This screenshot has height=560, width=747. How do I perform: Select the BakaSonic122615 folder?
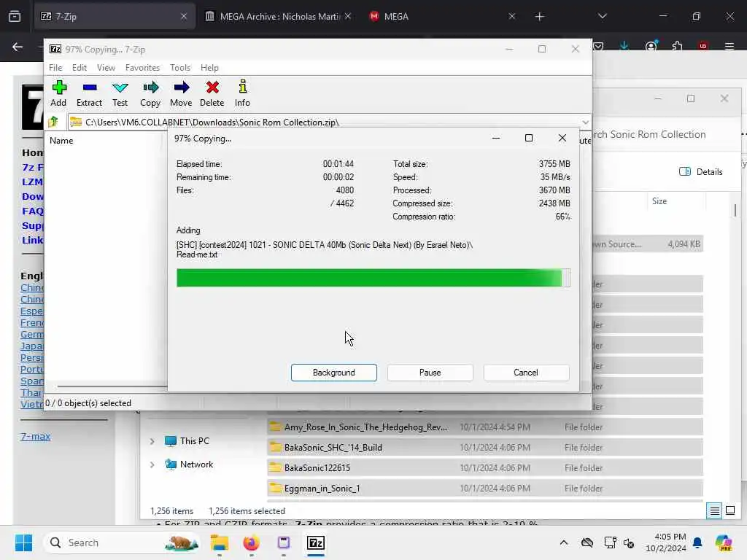coord(484,468)
